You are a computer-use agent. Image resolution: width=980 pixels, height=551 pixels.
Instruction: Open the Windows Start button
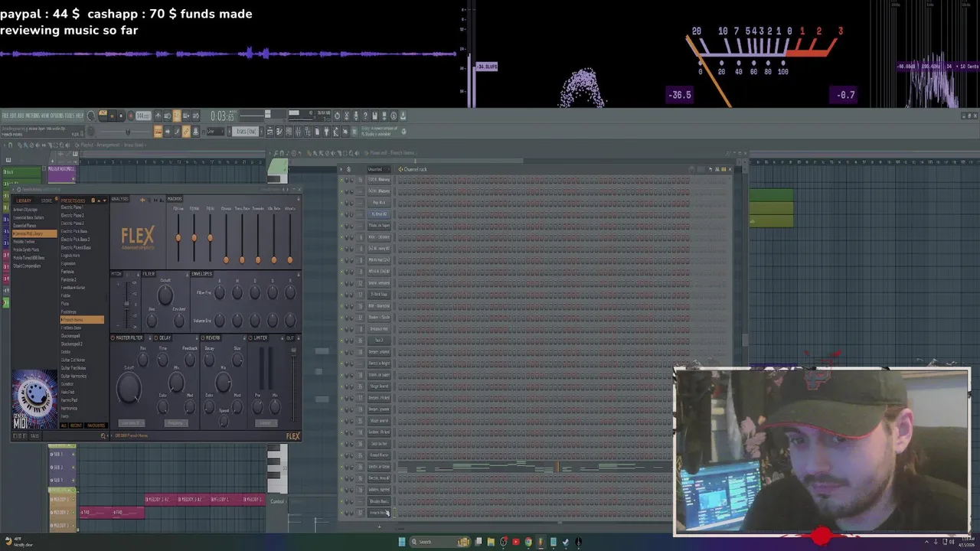coord(402,542)
